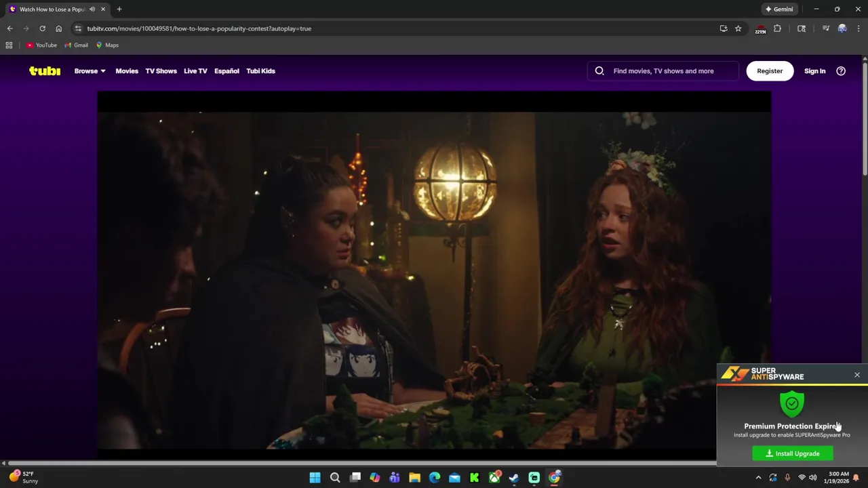
Task: Open Chrome three-dot menu
Action: (859, 28)
